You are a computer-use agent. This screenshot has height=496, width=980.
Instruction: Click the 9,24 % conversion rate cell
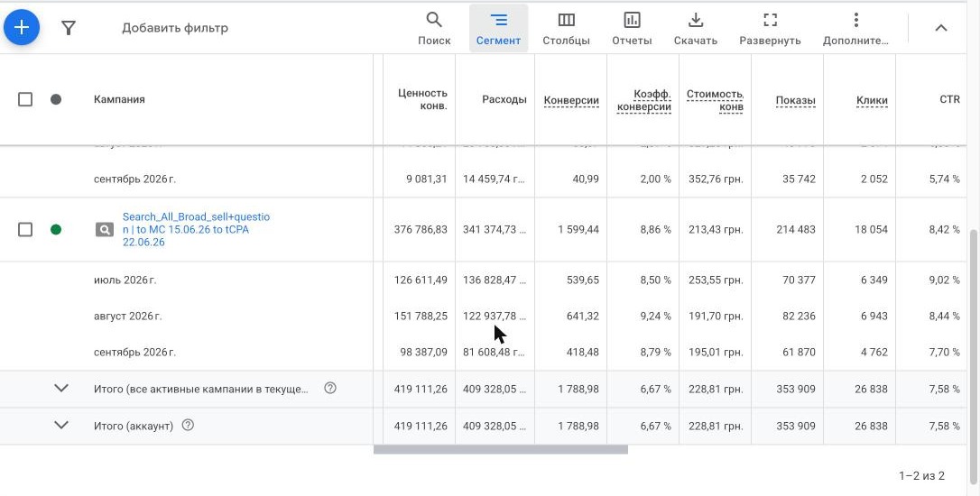[x=655, y=317]
